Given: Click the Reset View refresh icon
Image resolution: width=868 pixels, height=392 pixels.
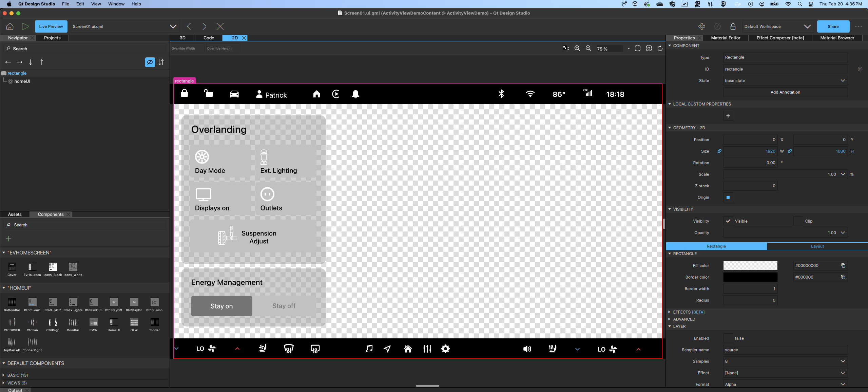Looking at the screenshot, I should (x=660, y=49).
